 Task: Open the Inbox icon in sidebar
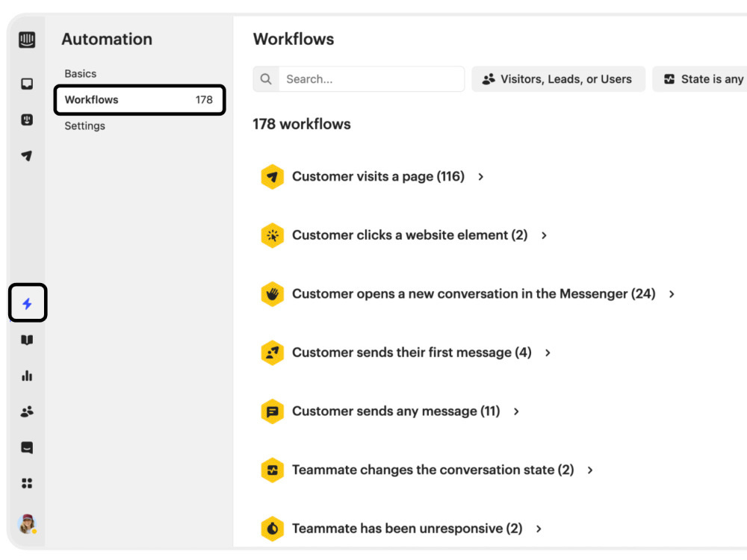click(27, 84)
